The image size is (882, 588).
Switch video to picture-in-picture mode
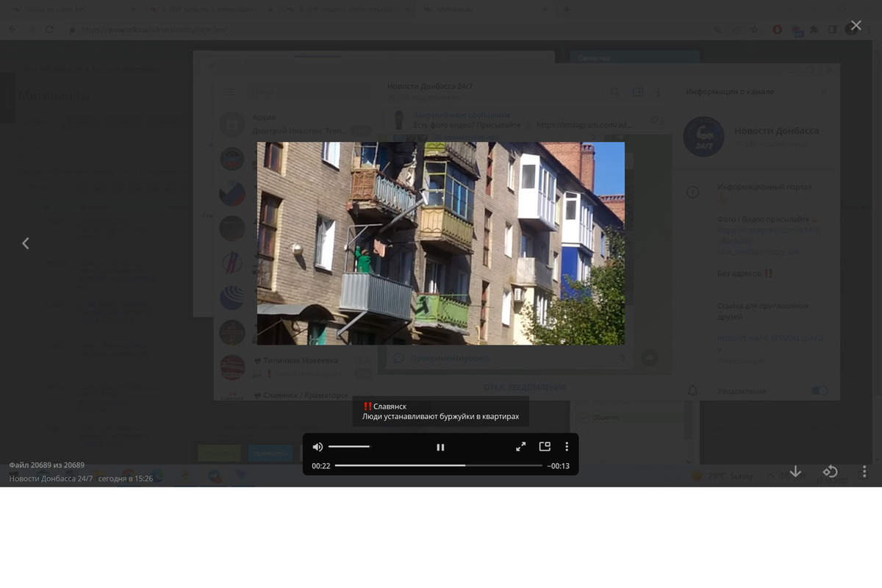pyautogui.click(x=545, y=446)
